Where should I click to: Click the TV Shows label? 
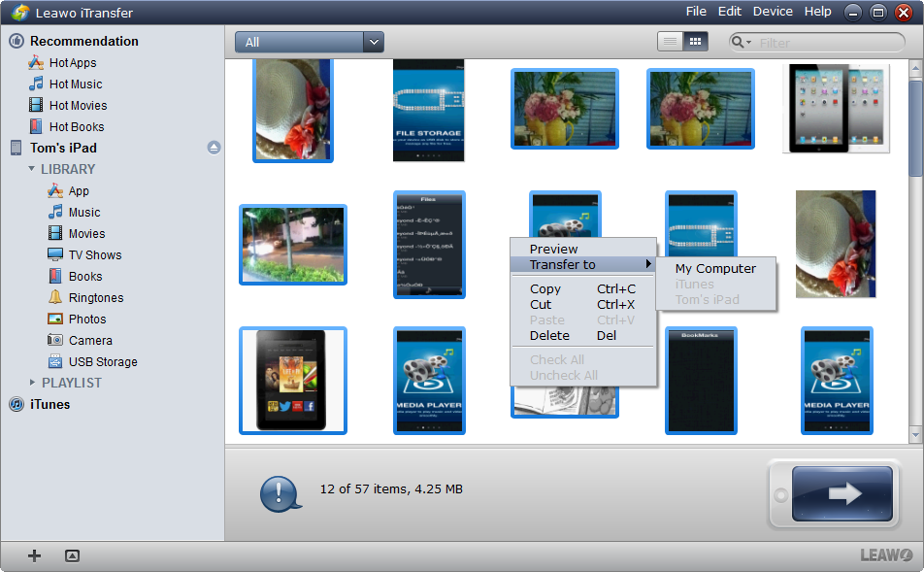point(95,254)
